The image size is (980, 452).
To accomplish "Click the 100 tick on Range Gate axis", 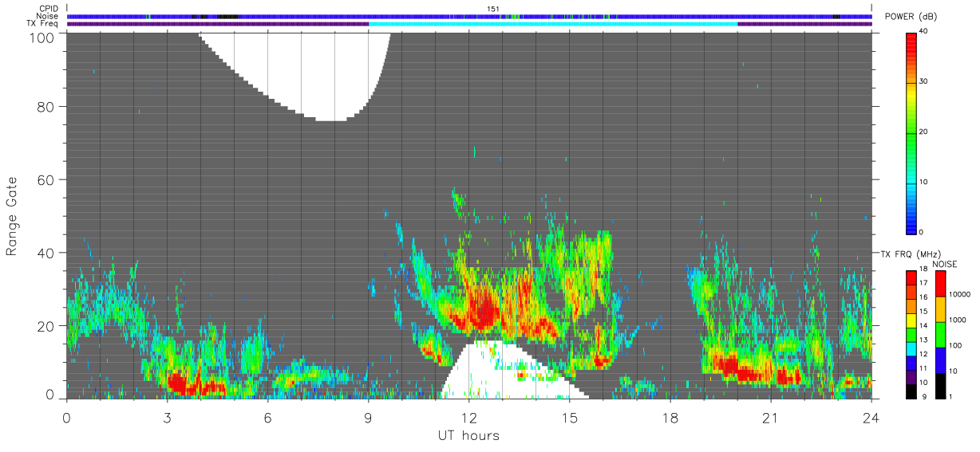I will coord(42,37).
